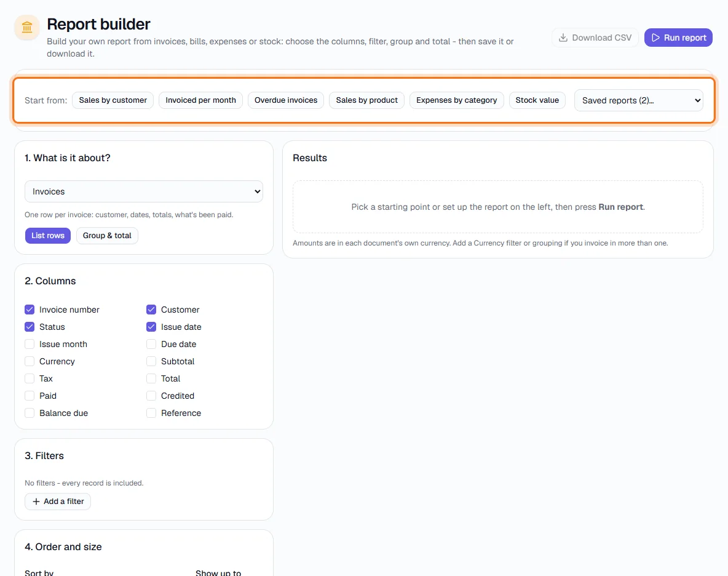Click the 'Start from:' label
Viewport: 728px width, 576px height.
coord(45,100)
